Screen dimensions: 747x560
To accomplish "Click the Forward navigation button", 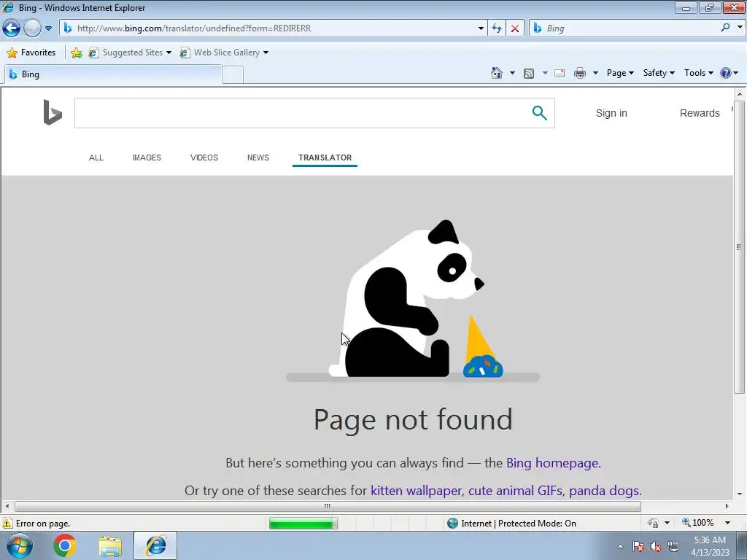I will coord(32,28).
